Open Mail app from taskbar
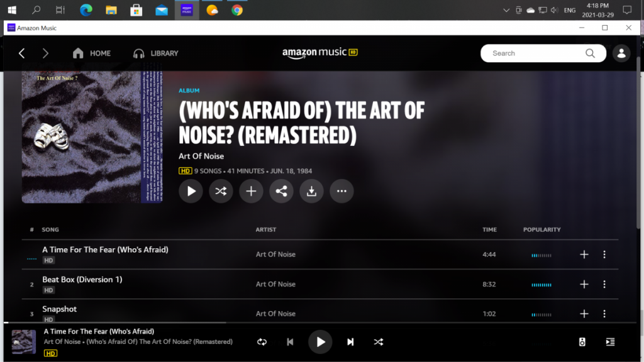The image size is (644, 362). click(x=162, y=10)
